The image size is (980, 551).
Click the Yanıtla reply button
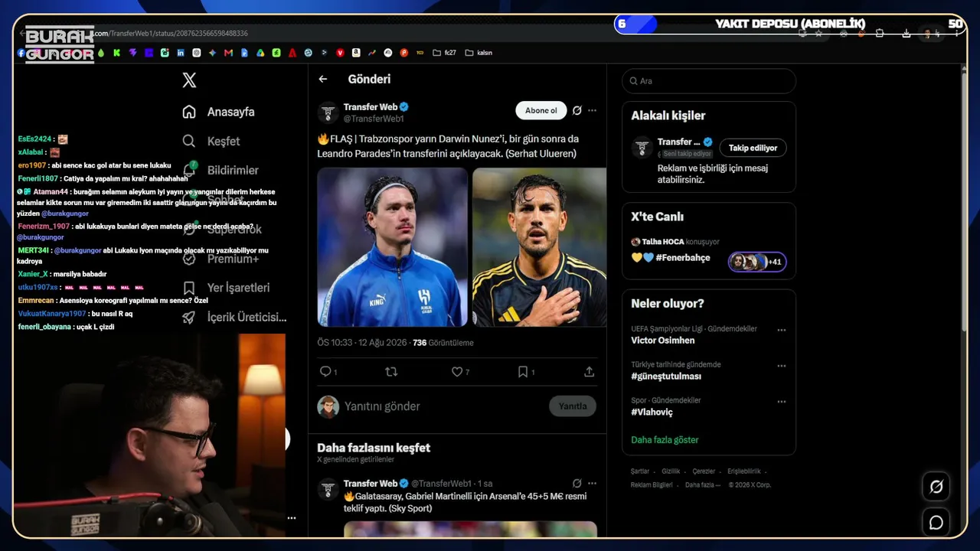tap(573, 406)
